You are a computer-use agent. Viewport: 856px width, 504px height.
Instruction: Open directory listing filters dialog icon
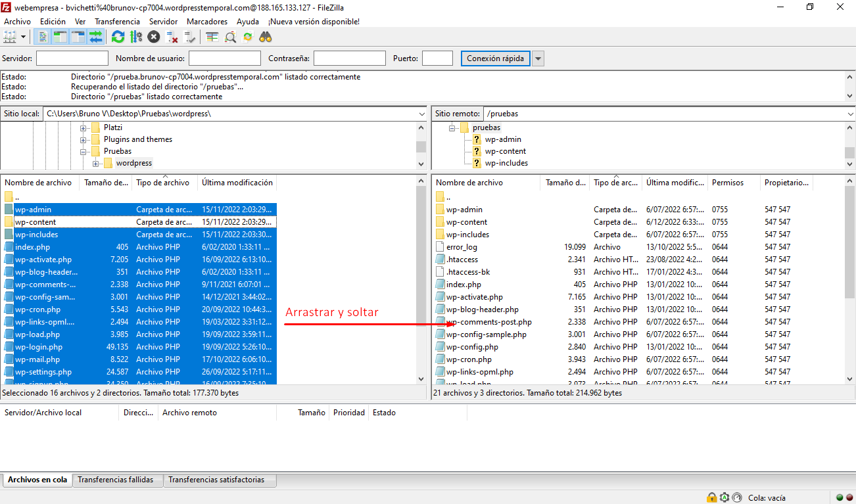click(x=212, y=37)
